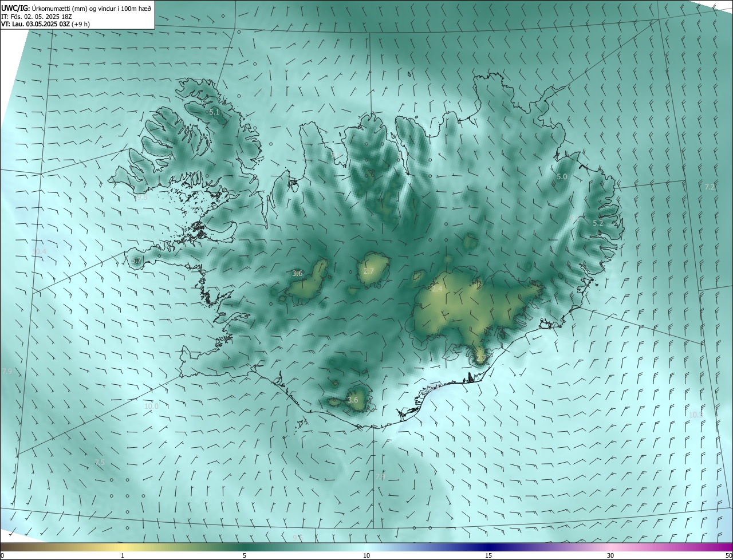Click the 10.0 value over the sea southwest of Iceland
This screenshot has width=733, height=560.
click(x=151, y=407)
